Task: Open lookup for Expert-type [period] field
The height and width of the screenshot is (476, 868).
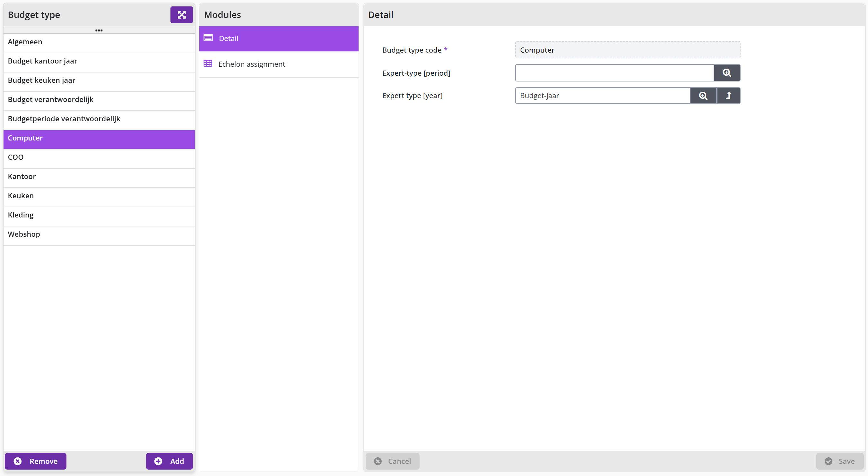Action: [727, 73]
